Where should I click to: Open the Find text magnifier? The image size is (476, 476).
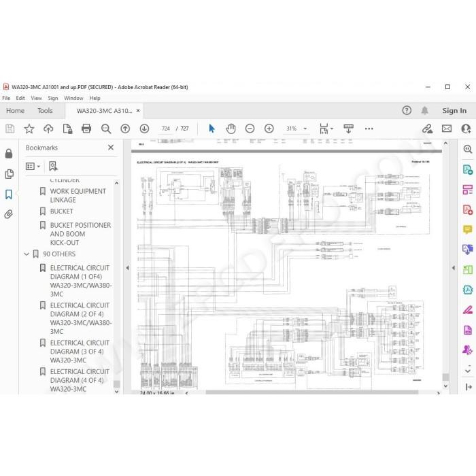[x=106, y=129]
